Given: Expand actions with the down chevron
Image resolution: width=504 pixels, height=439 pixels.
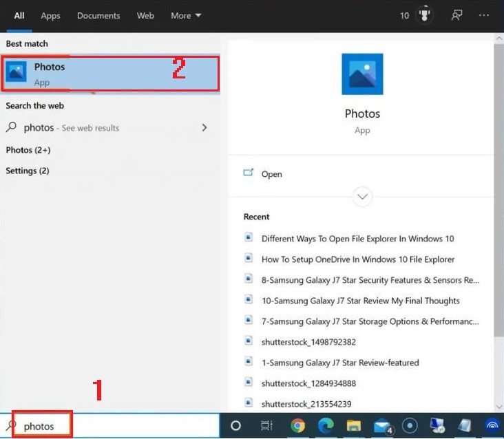Looking at the screenshot, I should point(362,197).
